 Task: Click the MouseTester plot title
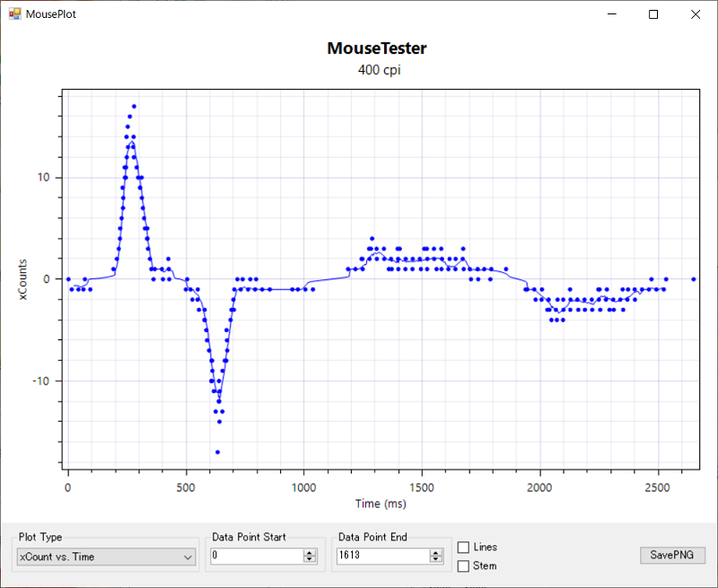[377, 48]
